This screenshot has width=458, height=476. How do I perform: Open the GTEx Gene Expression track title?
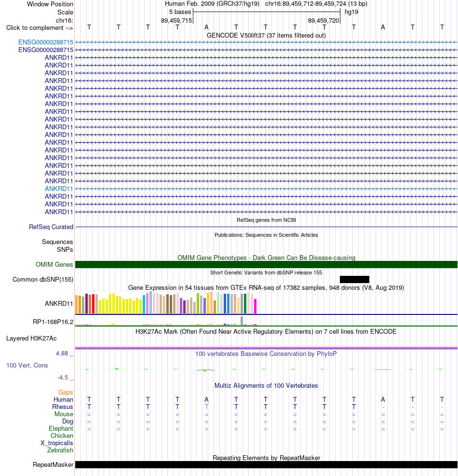click(x=266, y=287)
